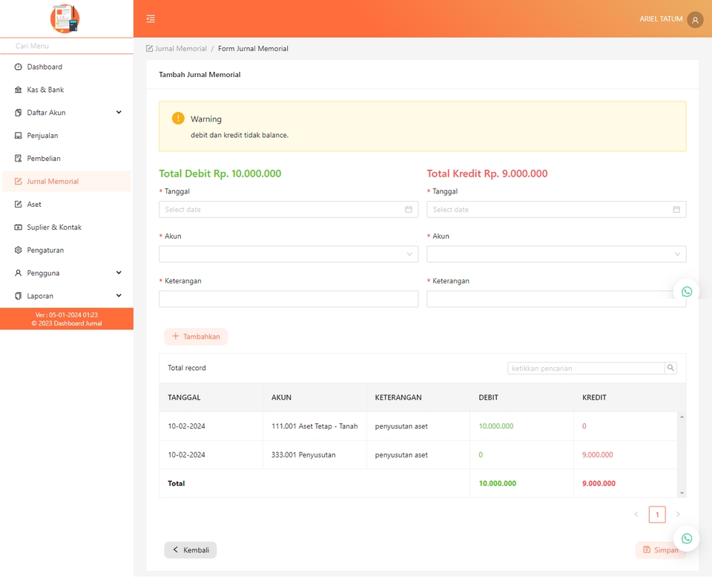Viewport: 712px width, 588px height.
Task: Click the 9.000.000 kredit value for Penyusutan
Action: tap(597, 455)
